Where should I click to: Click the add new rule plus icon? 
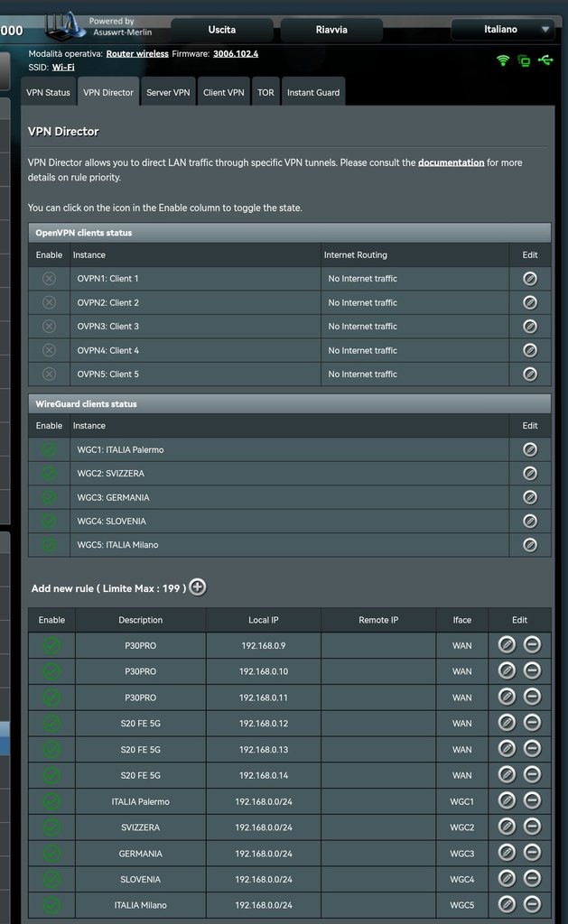197,587
